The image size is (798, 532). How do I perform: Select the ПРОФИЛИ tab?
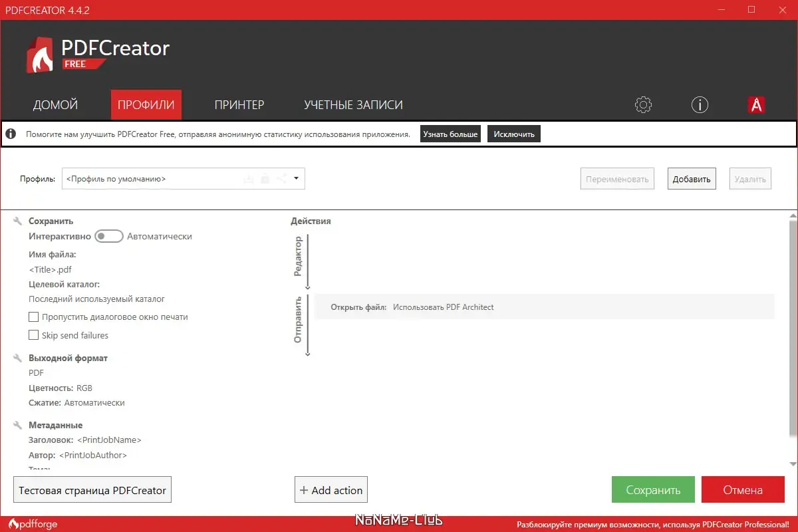point(146,104)
